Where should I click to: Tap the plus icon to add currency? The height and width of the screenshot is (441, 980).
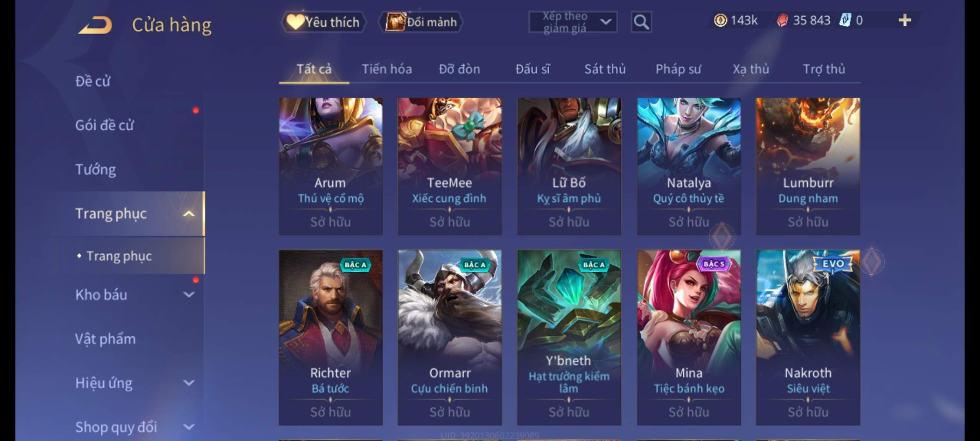pos(905,20)
